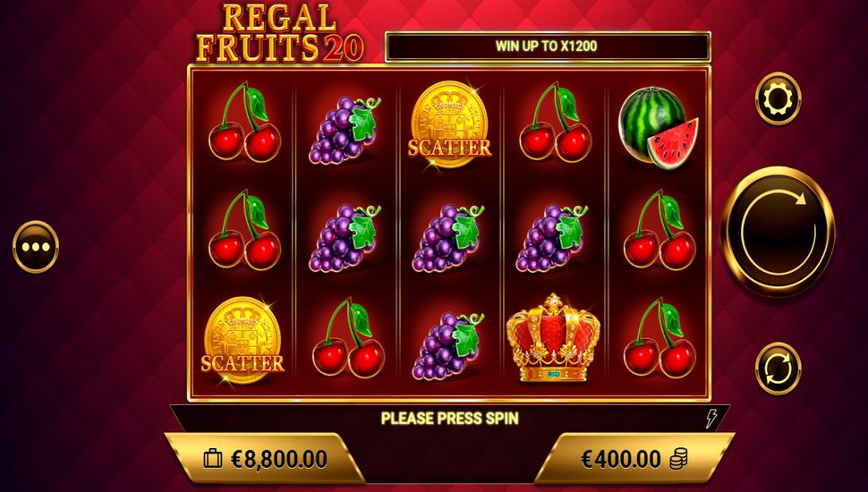Viewport: 868px width, 492px height.
Task: Open the three-dots menu button
Action: 36,247
